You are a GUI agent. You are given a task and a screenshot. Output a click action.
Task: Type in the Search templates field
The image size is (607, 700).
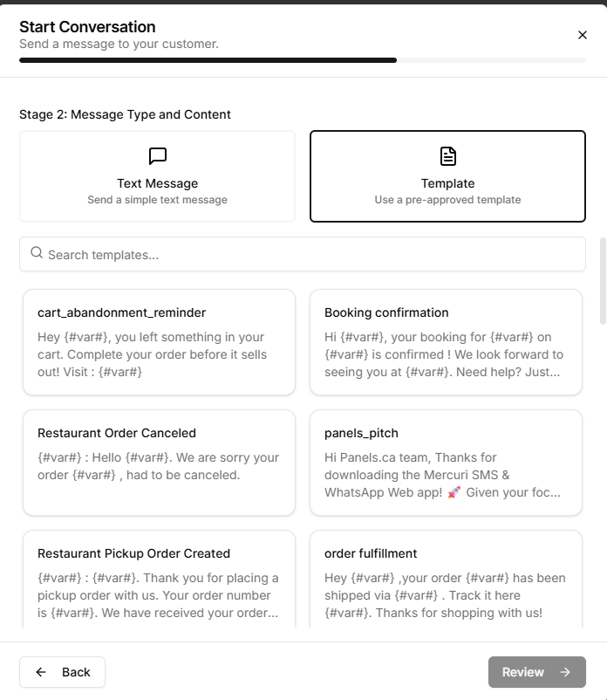(314, 255)
